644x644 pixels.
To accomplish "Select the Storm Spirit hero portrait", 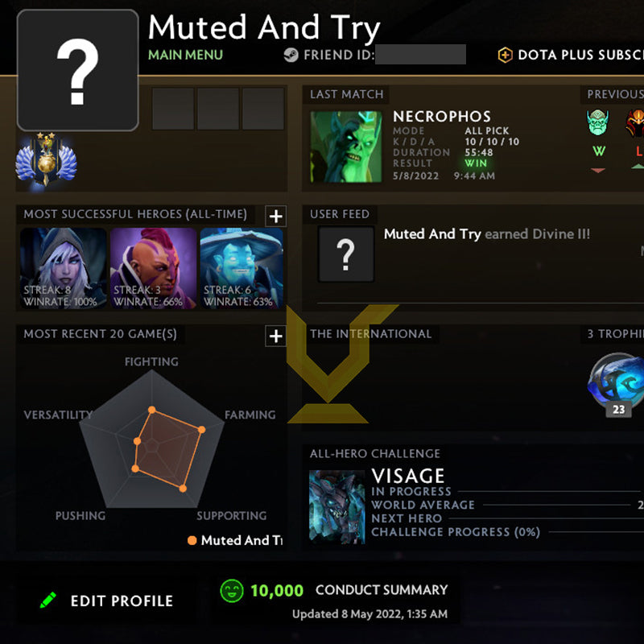I will tap(242, 268).
